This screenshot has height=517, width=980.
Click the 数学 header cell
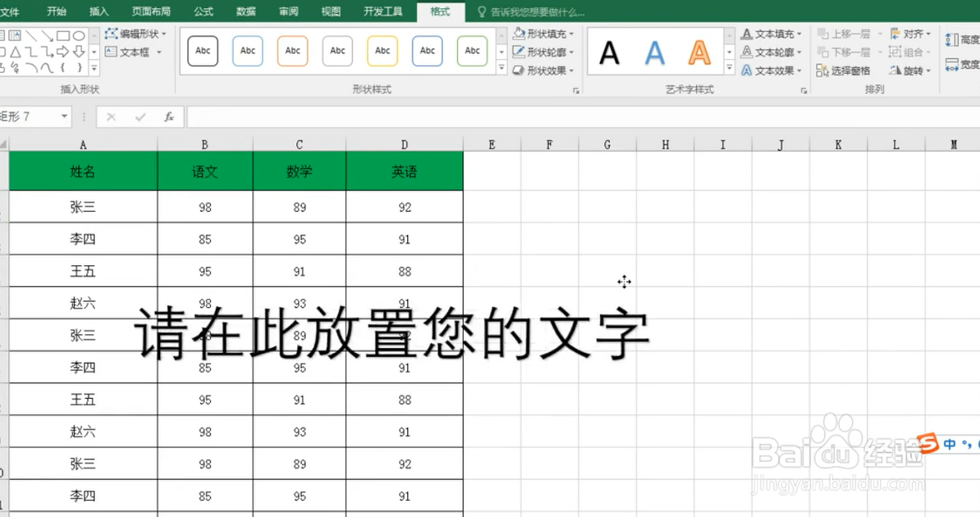pos(300,172)
